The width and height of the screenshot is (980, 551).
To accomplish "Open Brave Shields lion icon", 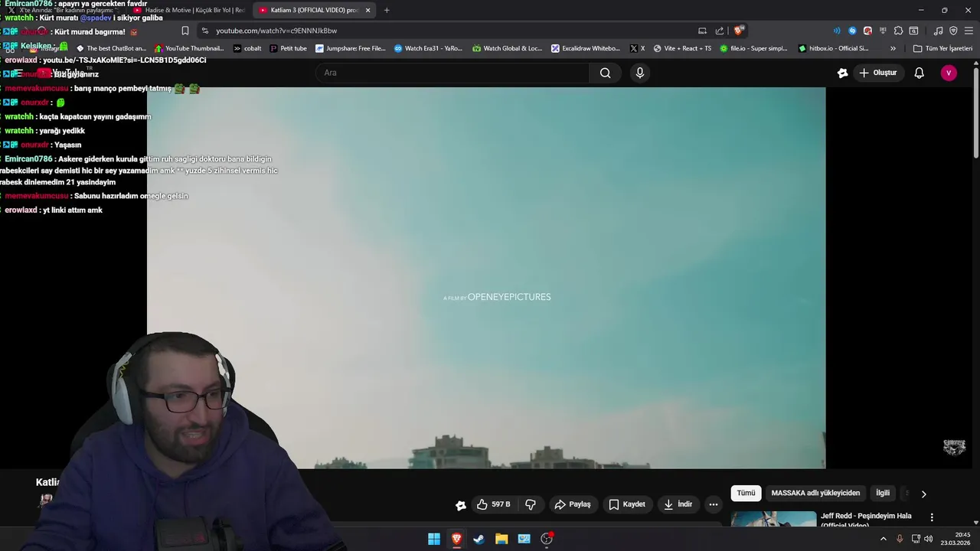I will pyautogui.click(x=738, y=31).
